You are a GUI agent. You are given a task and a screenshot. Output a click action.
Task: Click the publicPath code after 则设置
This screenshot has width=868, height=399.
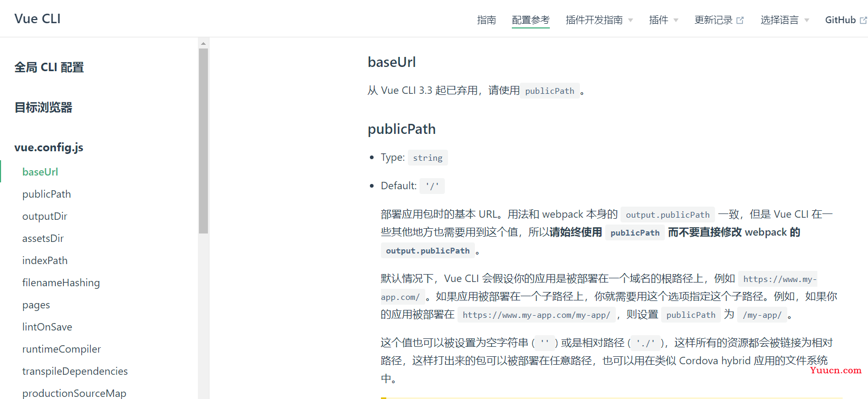pos(691,315)
